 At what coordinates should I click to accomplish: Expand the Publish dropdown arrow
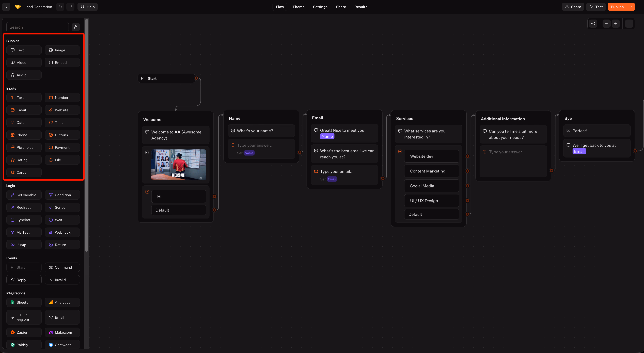pos(631,7)
